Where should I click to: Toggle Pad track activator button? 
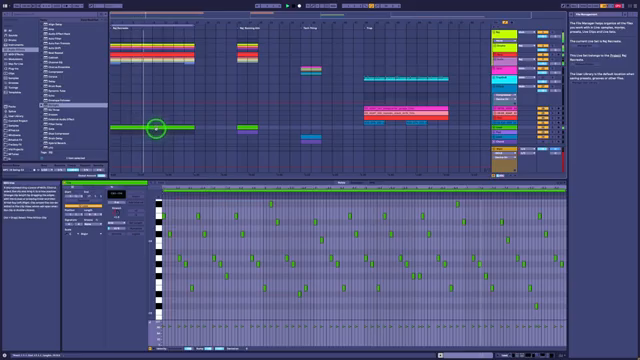click(542, 132)
